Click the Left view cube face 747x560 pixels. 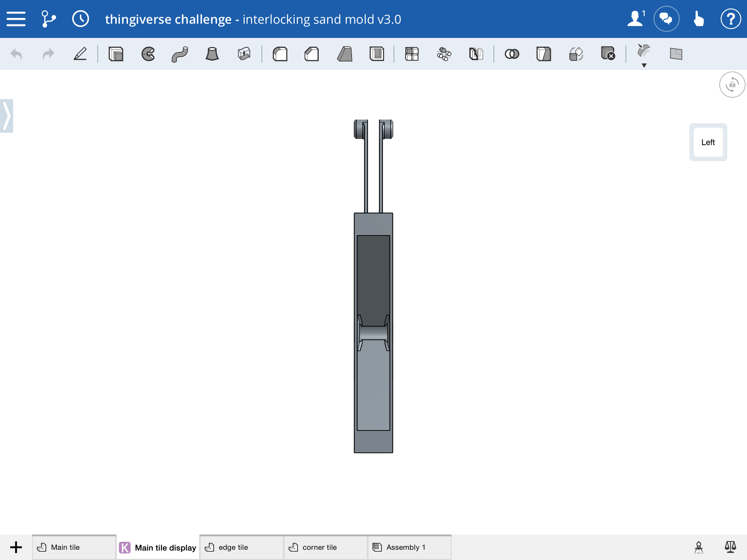(x=708, y=142)
